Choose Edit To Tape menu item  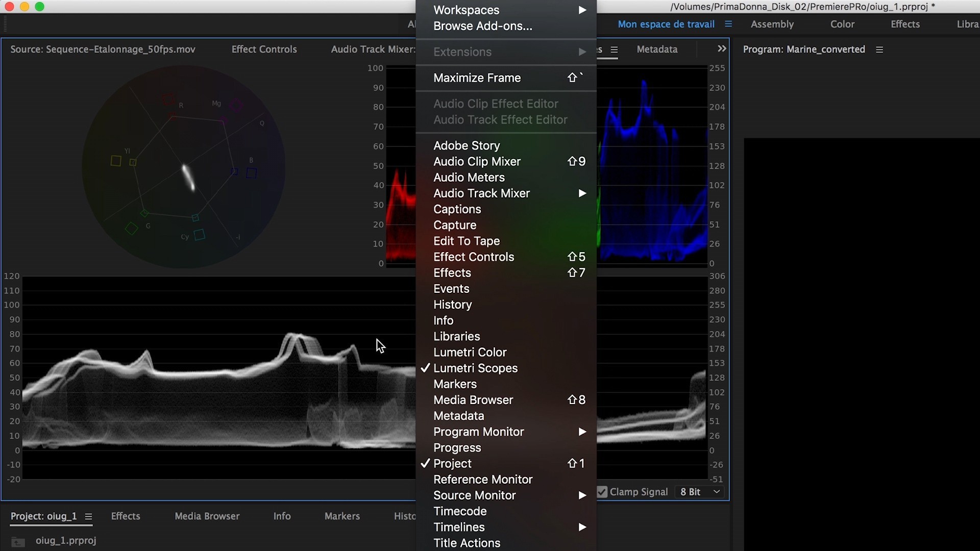point(506,241)
